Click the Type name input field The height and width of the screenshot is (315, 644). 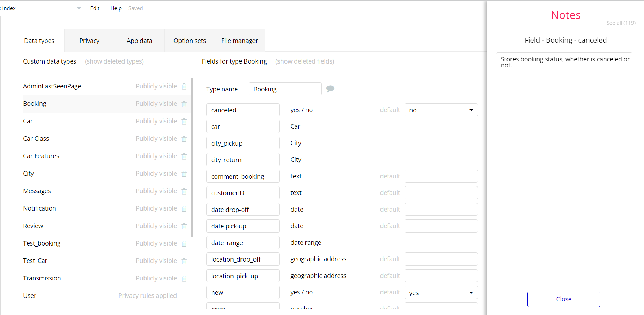coord(285,89)
